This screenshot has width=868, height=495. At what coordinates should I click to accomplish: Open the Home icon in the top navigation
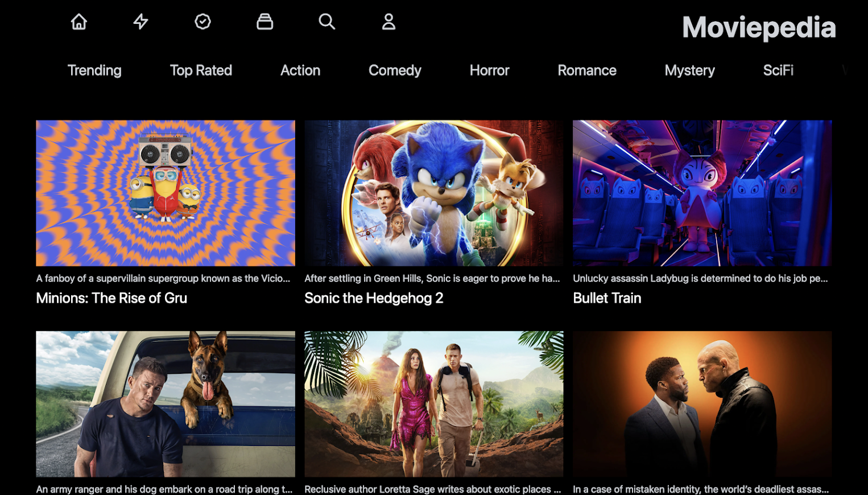[x=78, y=22]
